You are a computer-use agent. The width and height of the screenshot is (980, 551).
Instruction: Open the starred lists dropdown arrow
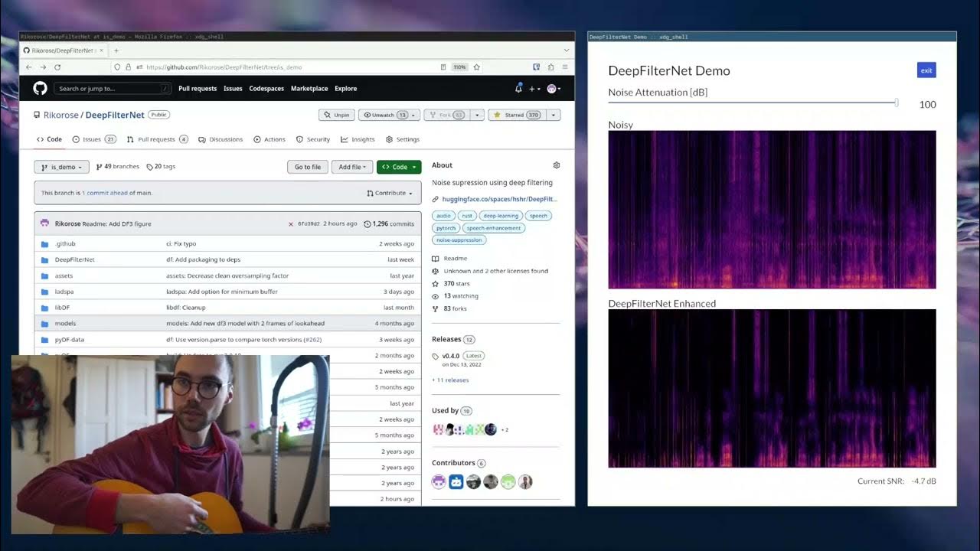point(554,115)
